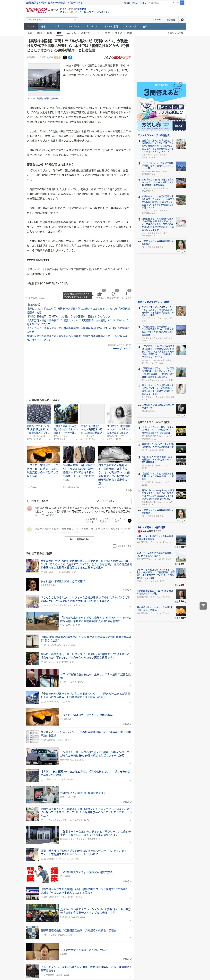This screenshot has height=980, width=210.
Task: Close the SUNTORY ad banner
Action: point(184,83)
